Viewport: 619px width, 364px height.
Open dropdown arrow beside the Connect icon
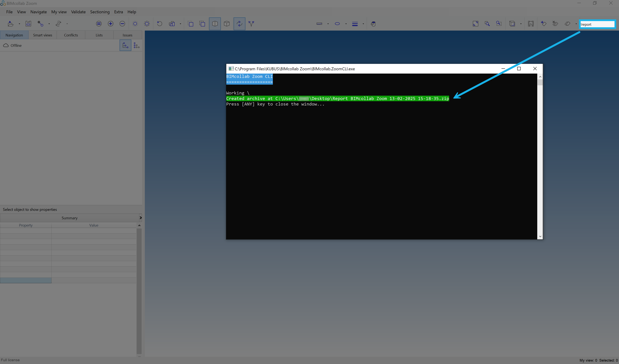[49, 24]
